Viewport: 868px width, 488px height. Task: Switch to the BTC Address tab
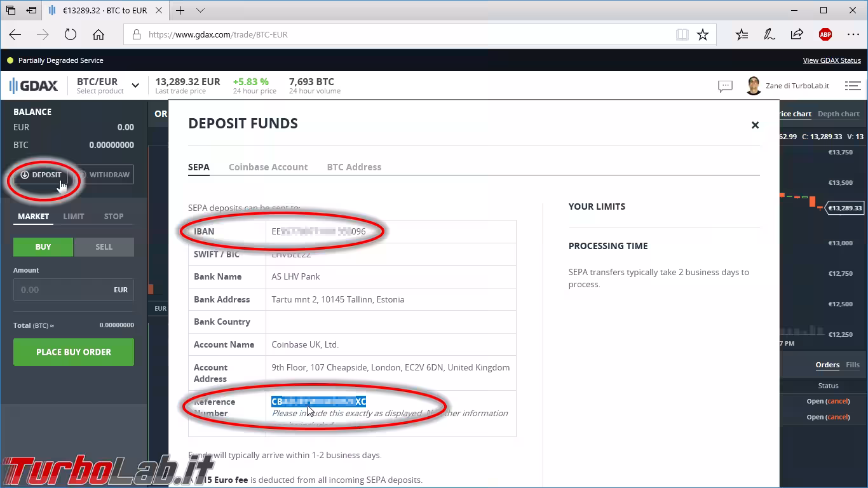[x=354, y=167]
